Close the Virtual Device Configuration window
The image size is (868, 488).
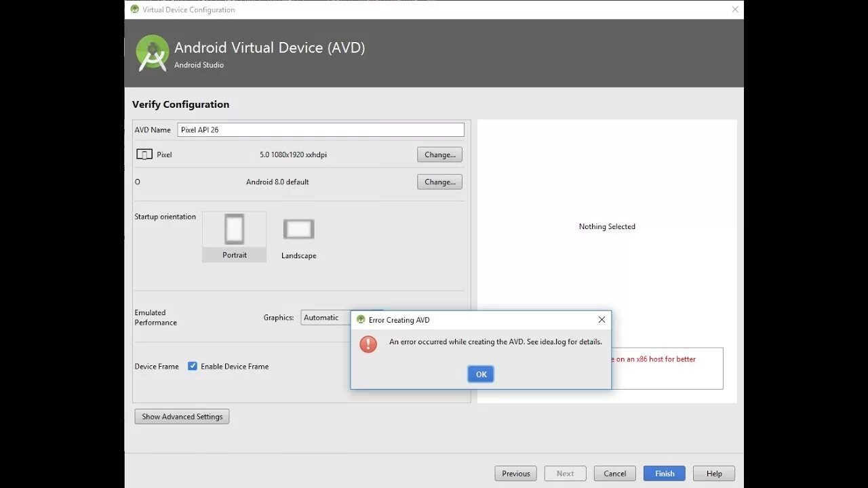[x=735, y=9]
